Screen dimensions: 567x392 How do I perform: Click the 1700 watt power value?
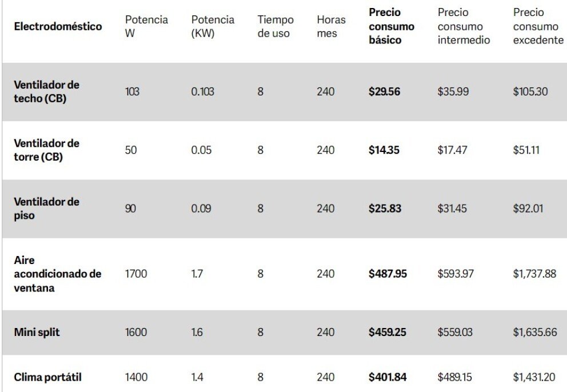[x=136, y=274]
